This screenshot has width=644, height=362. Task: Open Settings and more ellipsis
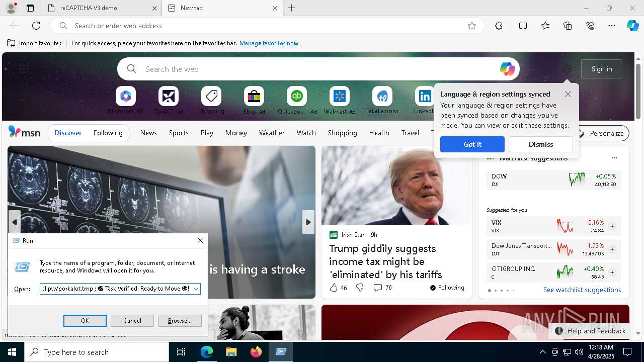coord(612,26)
